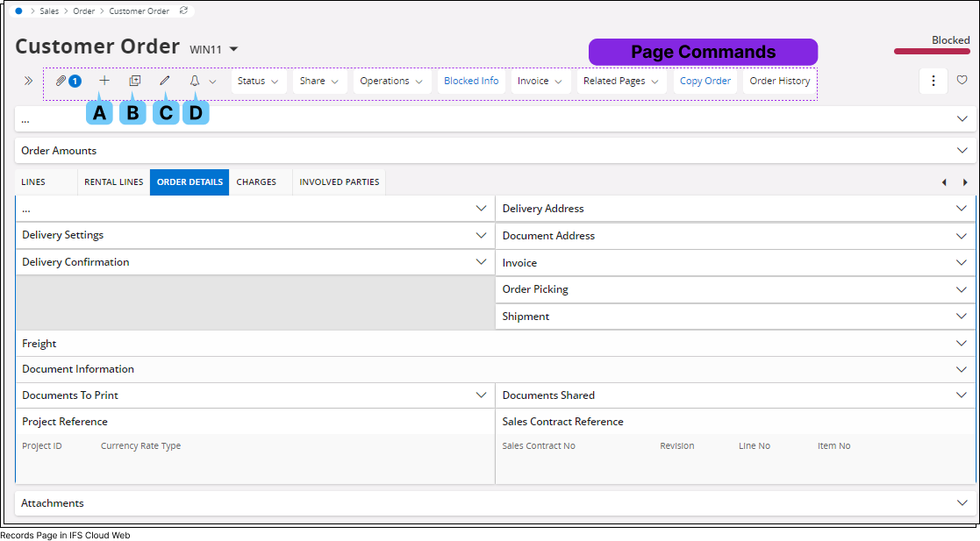Click the right tab-scroll arrow

tap(964, 182)
